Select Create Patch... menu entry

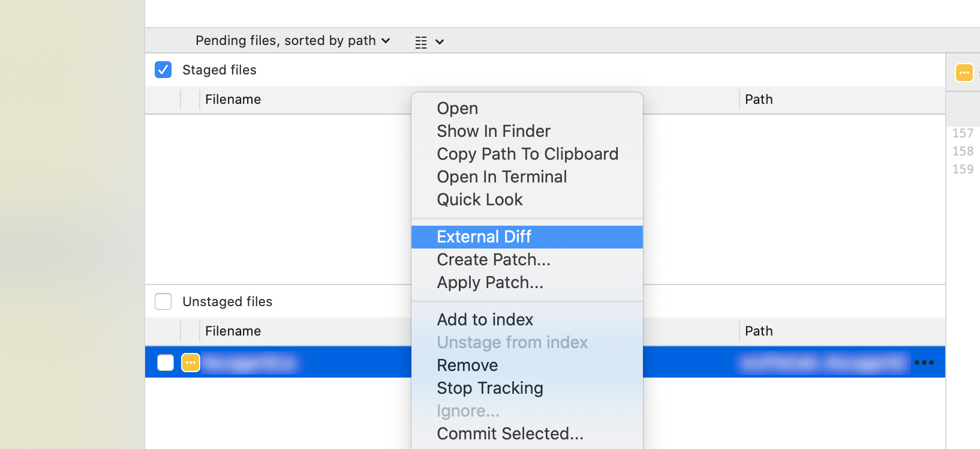point(494,260)
